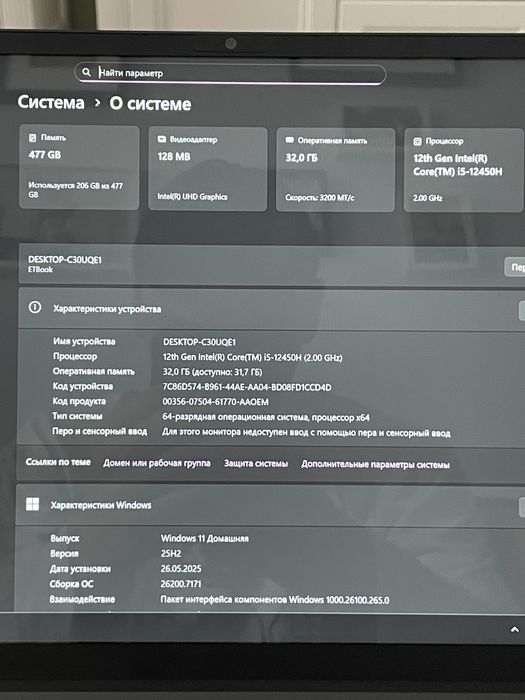Click the search magnifier icon

pyautogui.click(x=87, y=71)
